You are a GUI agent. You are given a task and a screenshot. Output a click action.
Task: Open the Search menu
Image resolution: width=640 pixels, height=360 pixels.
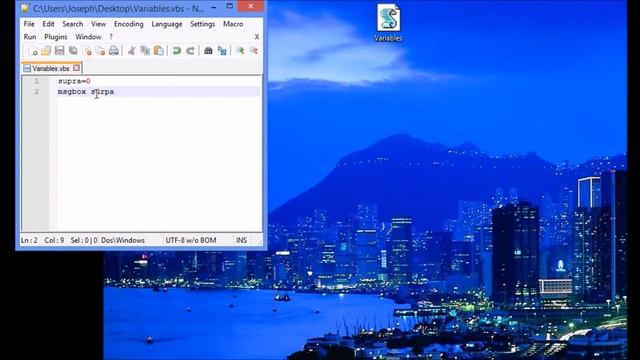click(x=73, y=24)
